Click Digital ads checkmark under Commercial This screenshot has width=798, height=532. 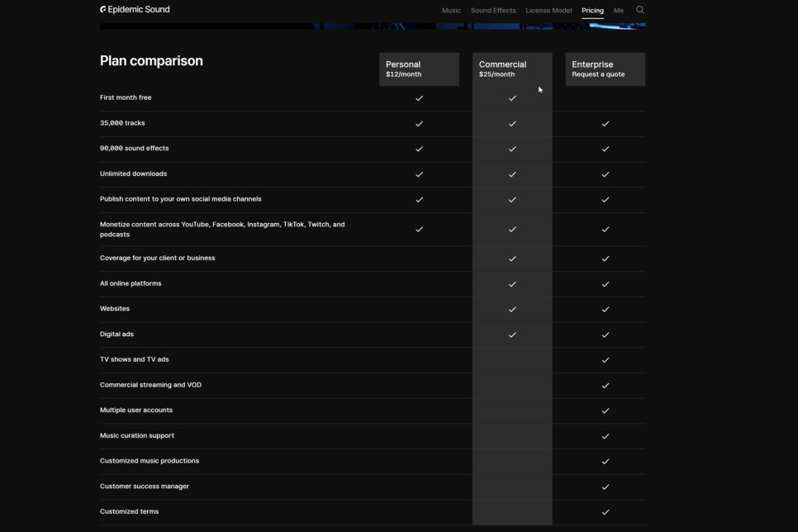[512, 335]
